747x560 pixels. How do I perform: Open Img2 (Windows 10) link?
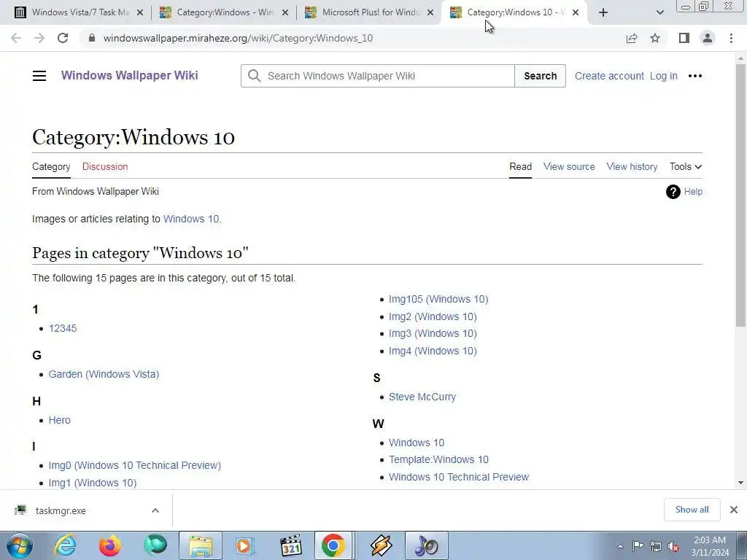coord(433,316)
